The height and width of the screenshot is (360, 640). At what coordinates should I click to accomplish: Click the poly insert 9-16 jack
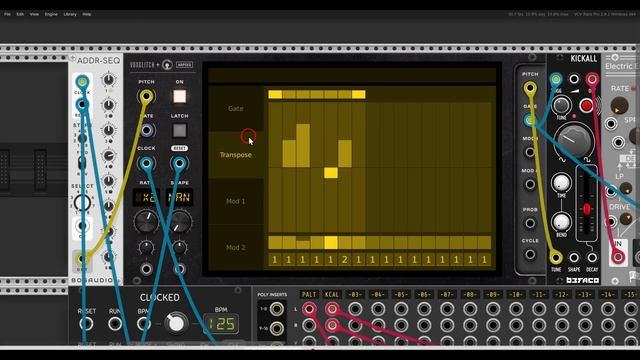pyautogui.click(x=276, y=328)
